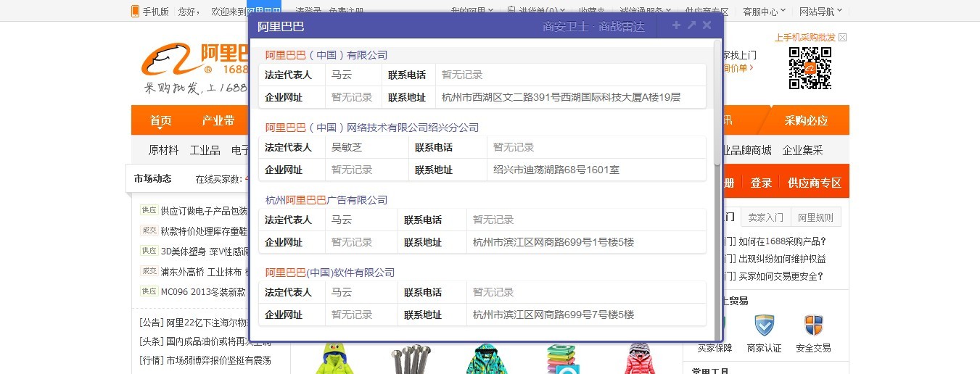The height and width of the screenshot is (374, 980).
Task: Open the 网站导航 dropdown
Action: pos(821,12)
